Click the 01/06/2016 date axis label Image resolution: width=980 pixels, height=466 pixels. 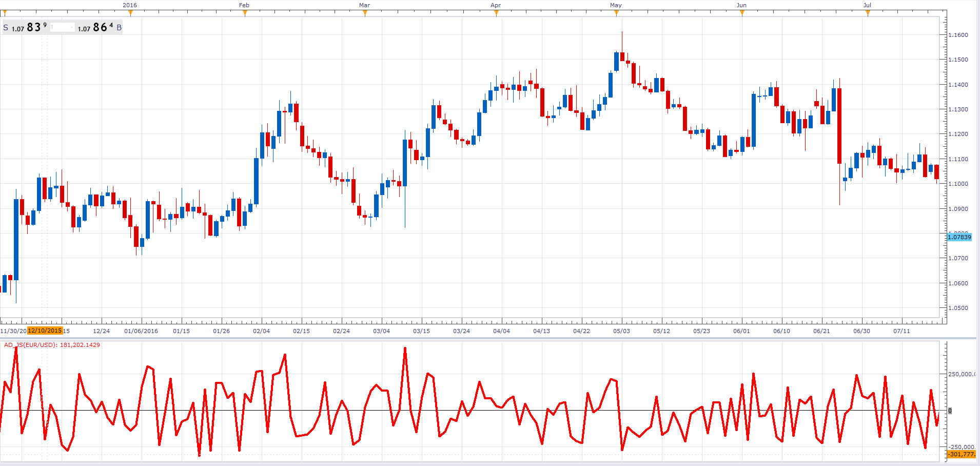pyautogui.click(x=141, y=331)
